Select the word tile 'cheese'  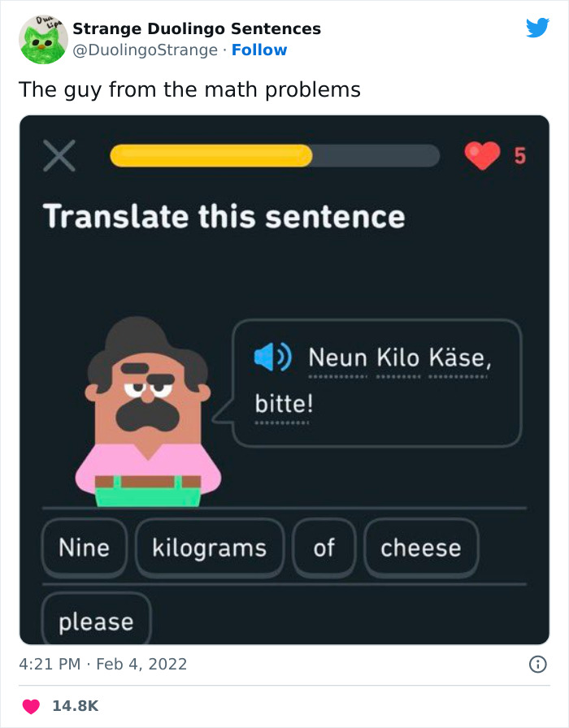tap(420, 548)
